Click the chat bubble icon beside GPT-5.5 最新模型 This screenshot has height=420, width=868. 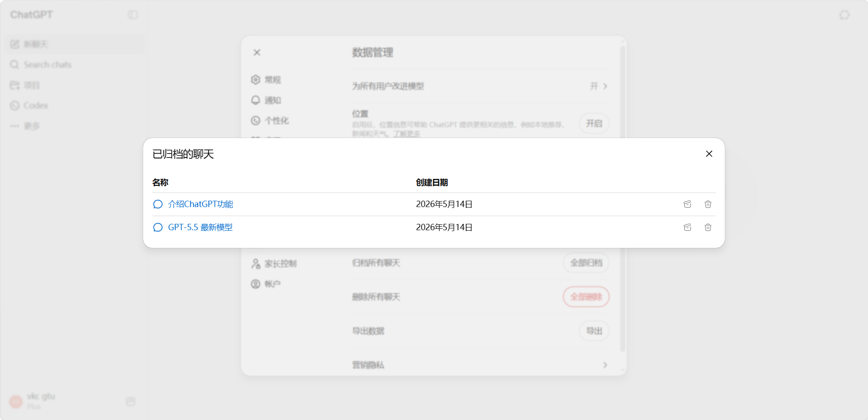pos(158,227)
